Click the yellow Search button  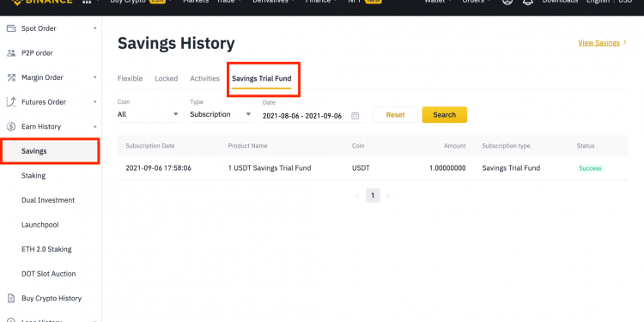coord(445,115)
